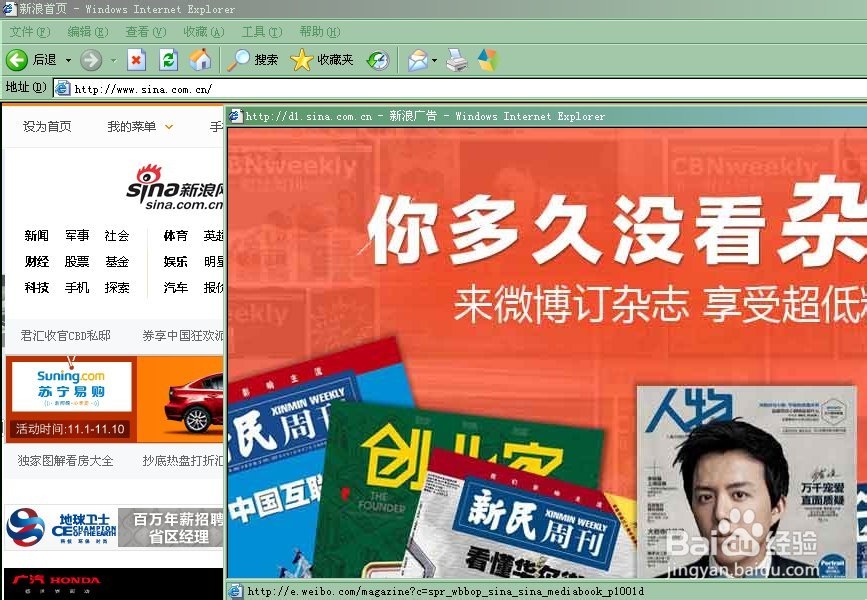Viewport: 867px width, 600px height.
Task: Open the 军事 channel link
Action: (77, 236)
